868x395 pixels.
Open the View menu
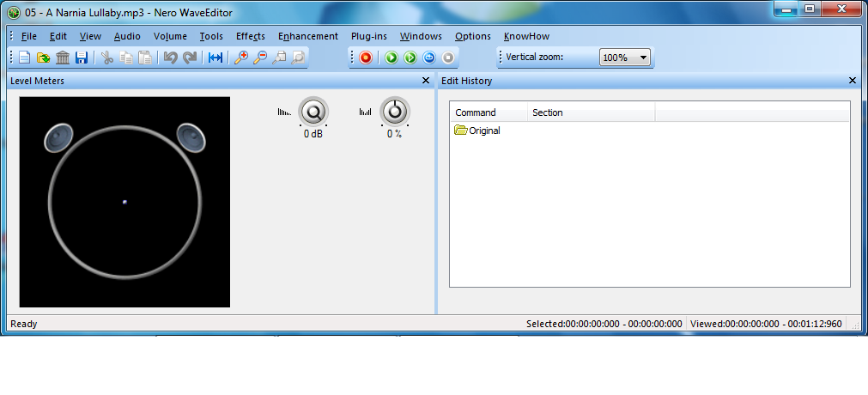[x=90, y=37]
